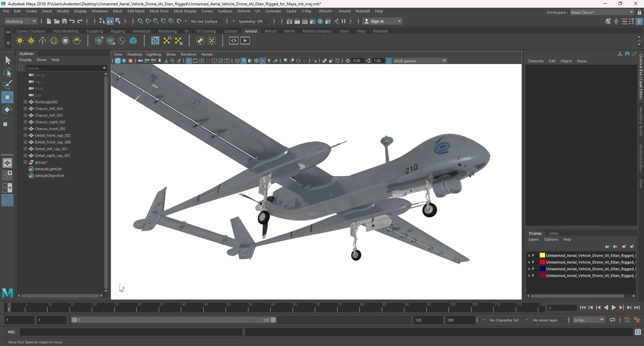Screen dimensions: 644x346
Task: Activate the Move tool in toolbox
Action: tap(7, 97)
